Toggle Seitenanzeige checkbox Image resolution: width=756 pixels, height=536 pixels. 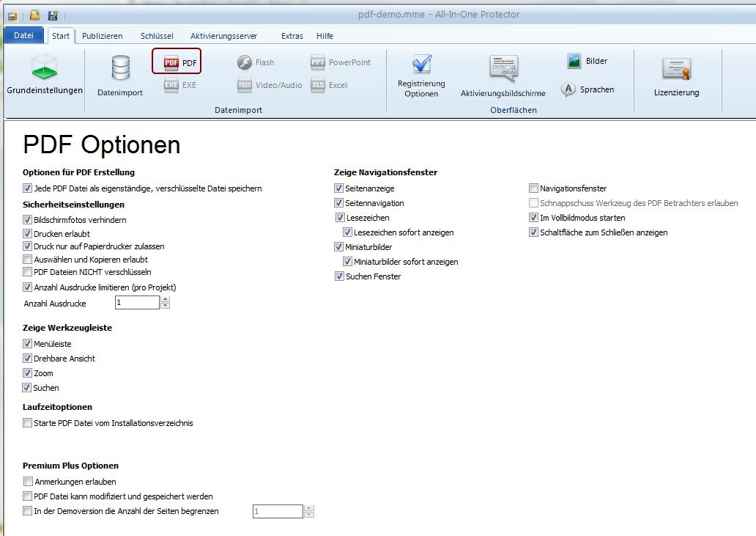pos(339,188)
